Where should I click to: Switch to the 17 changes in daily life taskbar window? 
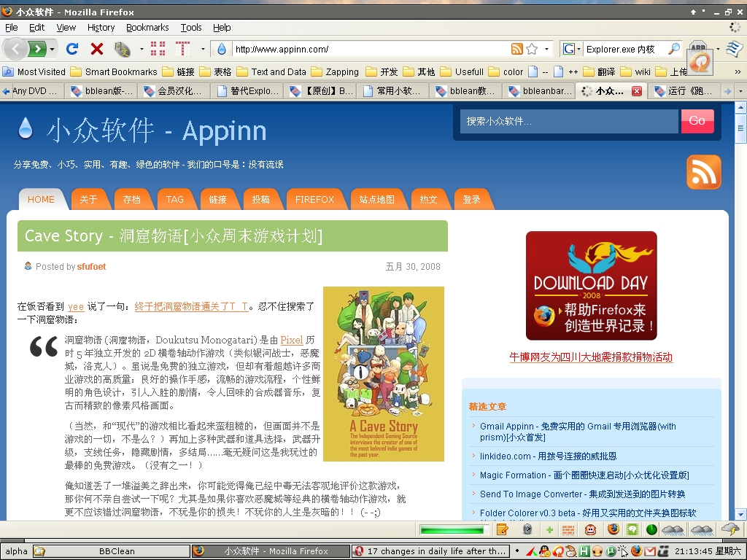[430, 551]
